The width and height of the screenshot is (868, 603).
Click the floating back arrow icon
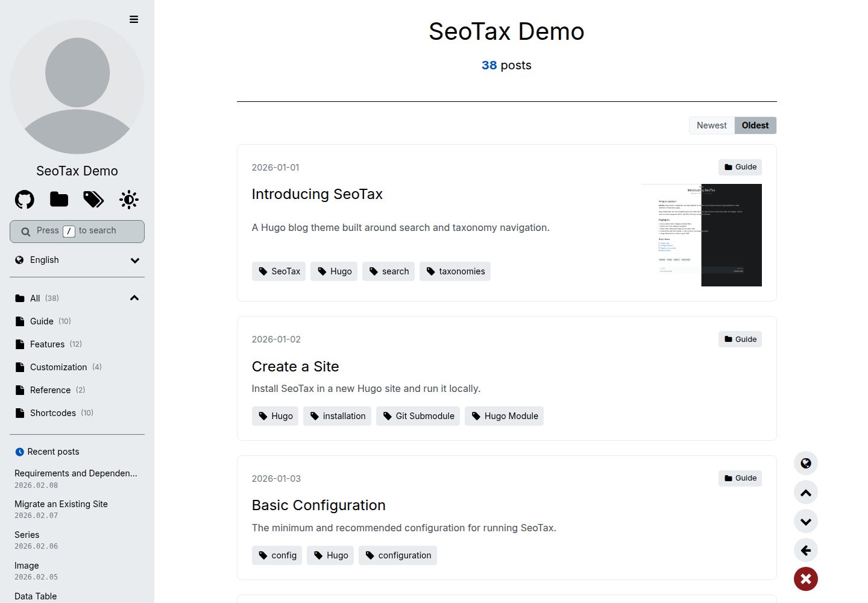[806, 550]
